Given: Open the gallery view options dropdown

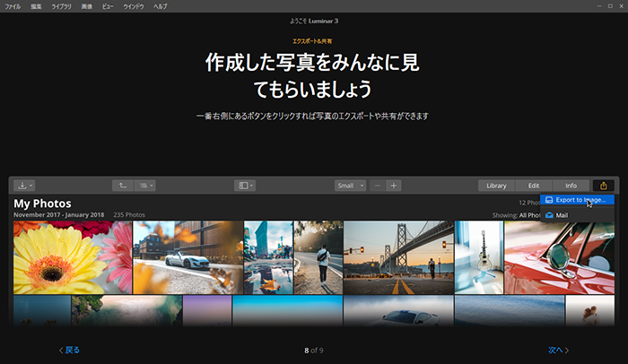Looking at the screenshot, I should tap(145, 186).
